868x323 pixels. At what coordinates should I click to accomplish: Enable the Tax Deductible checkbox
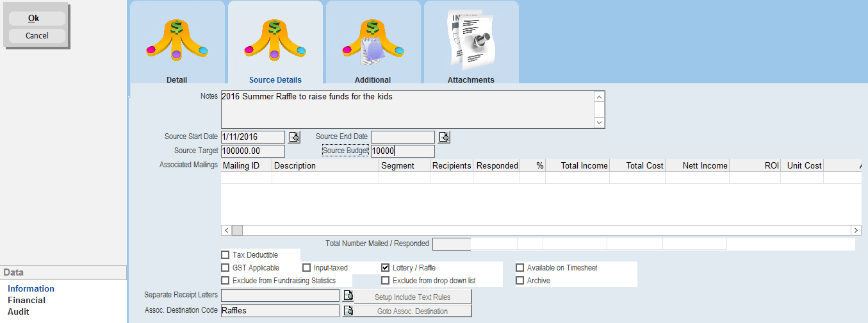click(225, 255)
